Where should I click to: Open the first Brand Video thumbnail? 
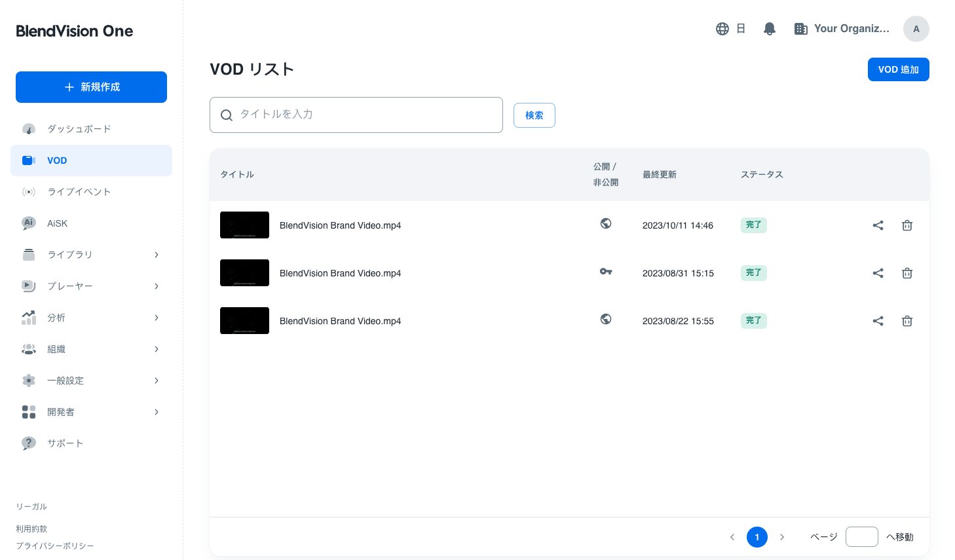coord(244,225)
